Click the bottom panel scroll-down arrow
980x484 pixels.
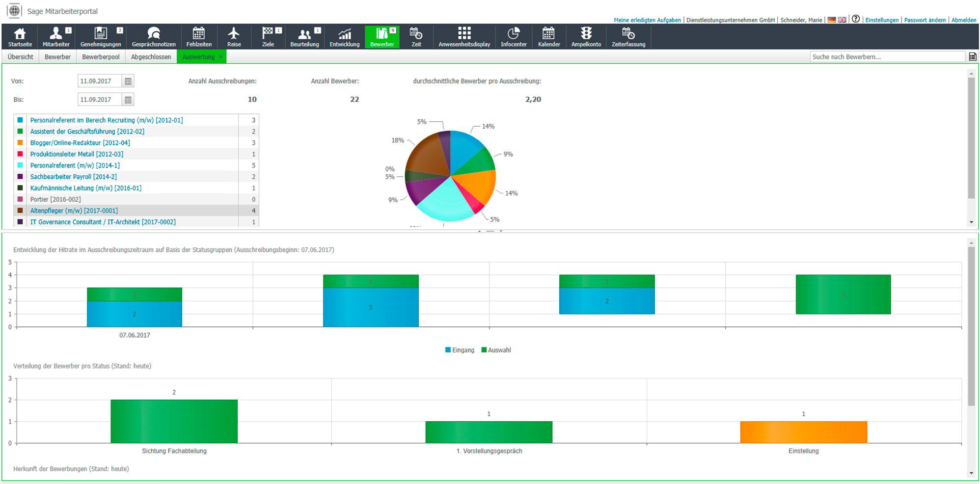971,474
